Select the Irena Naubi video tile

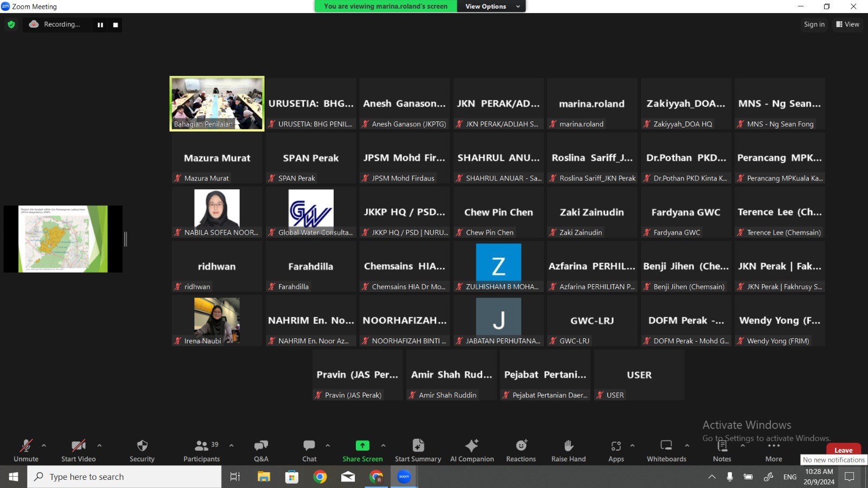click(217, 320)
